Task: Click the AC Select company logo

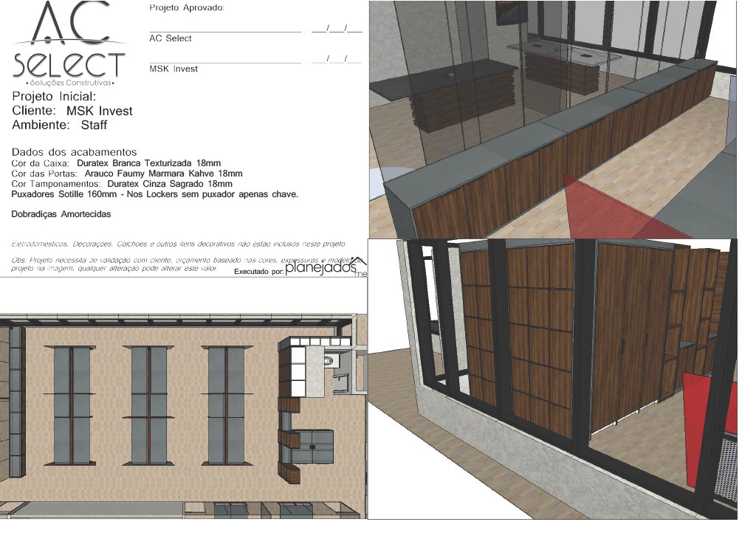Action: point(69,44)
